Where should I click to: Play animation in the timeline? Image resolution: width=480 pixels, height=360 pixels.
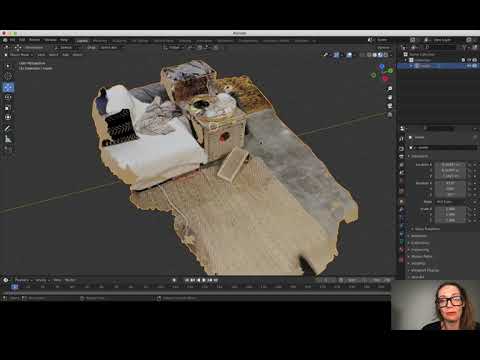pyautogui.click(x=204, y=280)
